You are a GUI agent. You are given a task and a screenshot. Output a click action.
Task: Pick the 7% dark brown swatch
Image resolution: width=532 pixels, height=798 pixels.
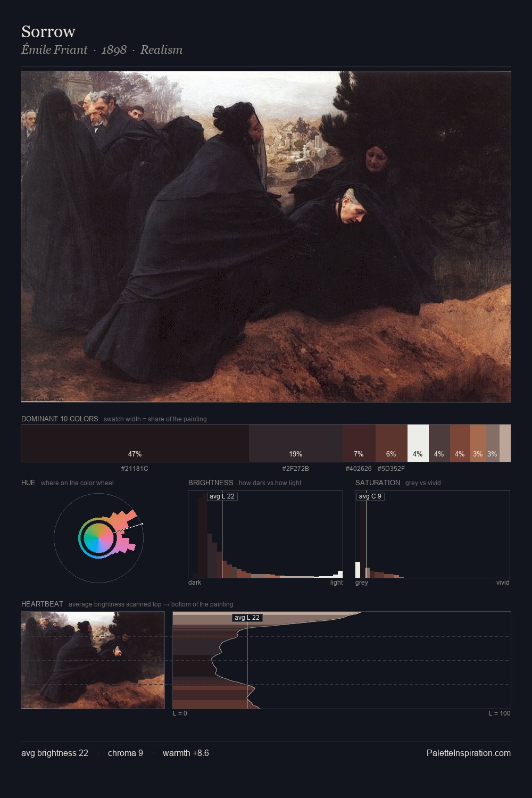pyautogui.click(x=359, y=443)
